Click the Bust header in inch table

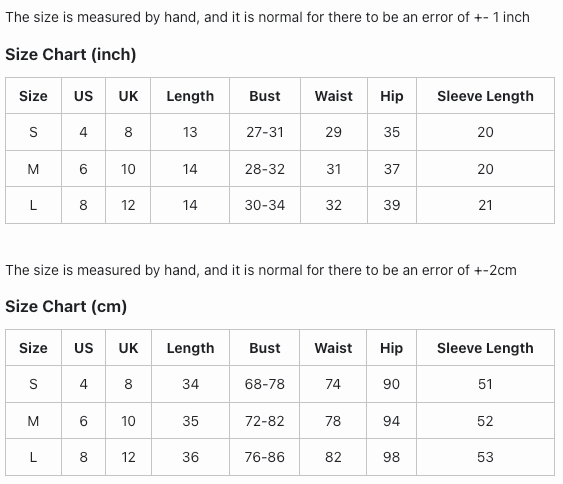pos(265,96)
